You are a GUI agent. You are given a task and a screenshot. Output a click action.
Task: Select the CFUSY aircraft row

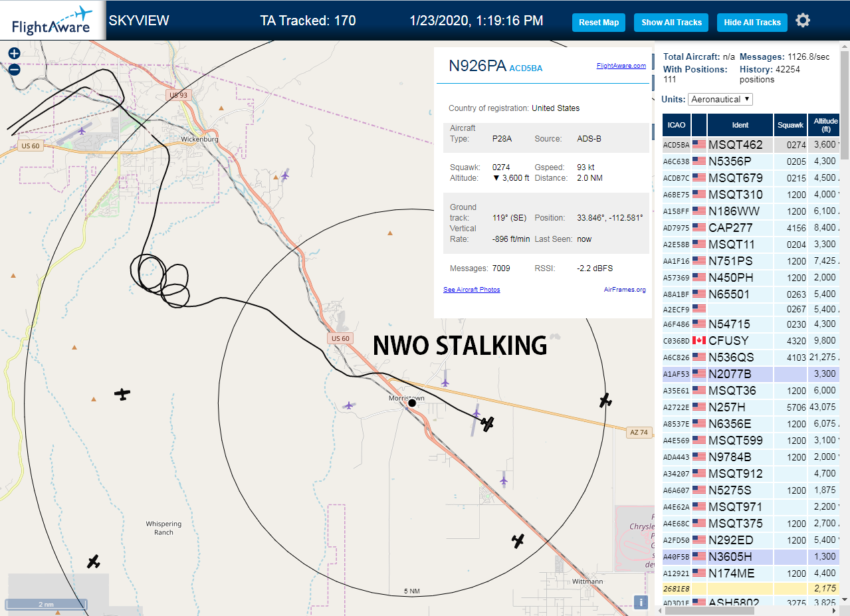[x=752, y=340]
